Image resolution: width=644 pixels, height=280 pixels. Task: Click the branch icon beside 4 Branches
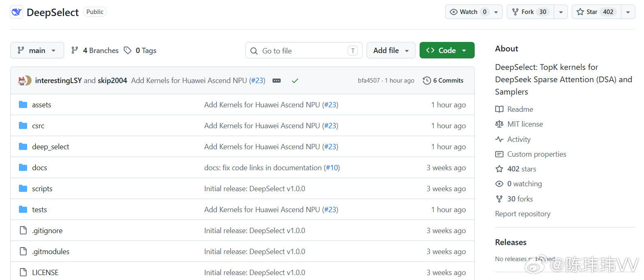[75, 51]
